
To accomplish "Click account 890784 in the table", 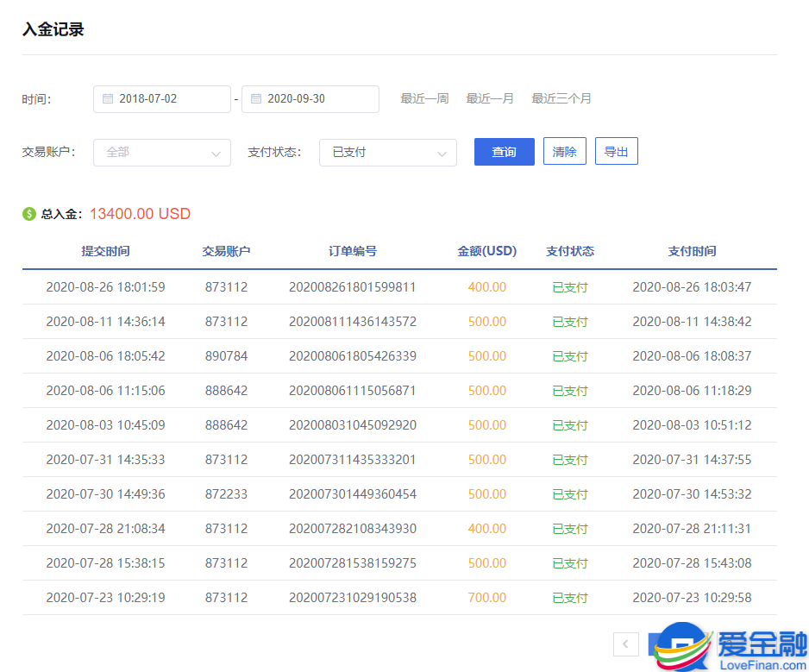I will coord(227,356).
